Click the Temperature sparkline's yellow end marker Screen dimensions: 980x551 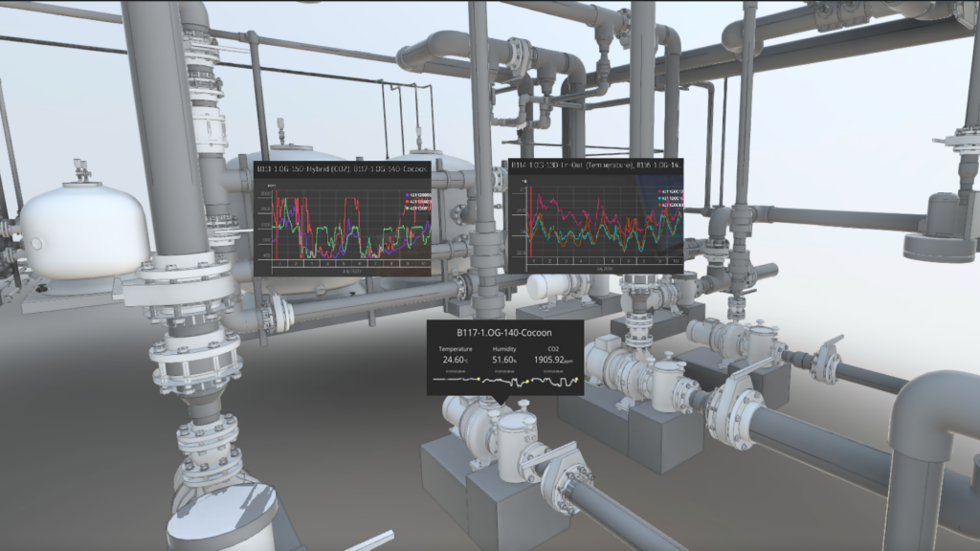479,380
